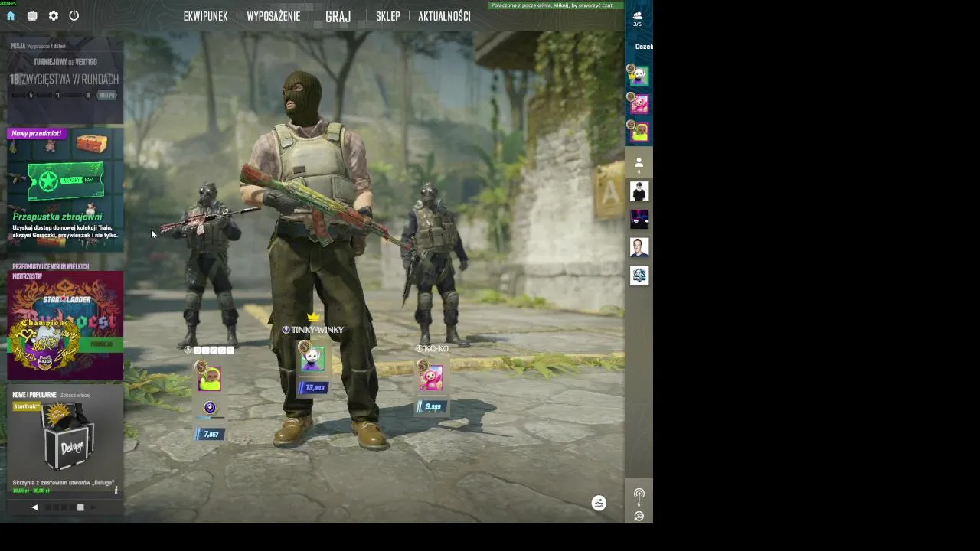This screenshot has width=980, height=551.
Task: Open the party members 3/5 icon
Action: point(637,18)
